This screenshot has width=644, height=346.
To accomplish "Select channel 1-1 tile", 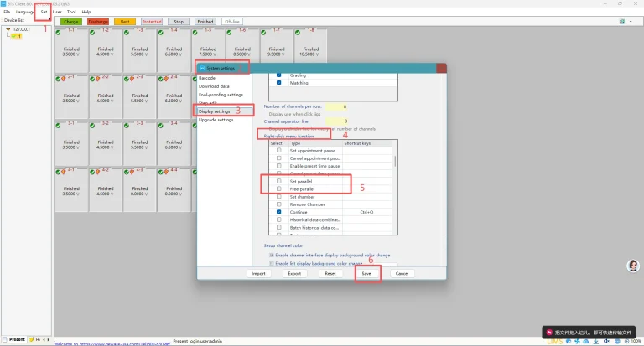I will click(71, 50).
